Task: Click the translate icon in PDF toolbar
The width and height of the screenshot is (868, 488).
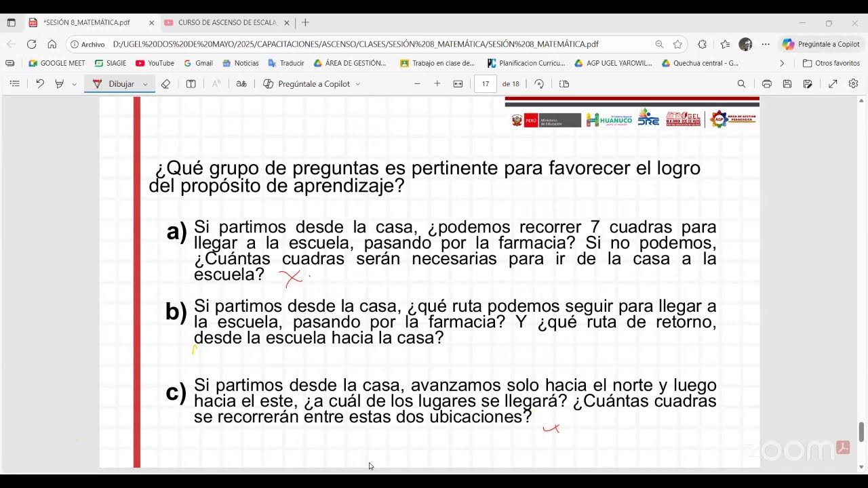Action: [241, 84]
